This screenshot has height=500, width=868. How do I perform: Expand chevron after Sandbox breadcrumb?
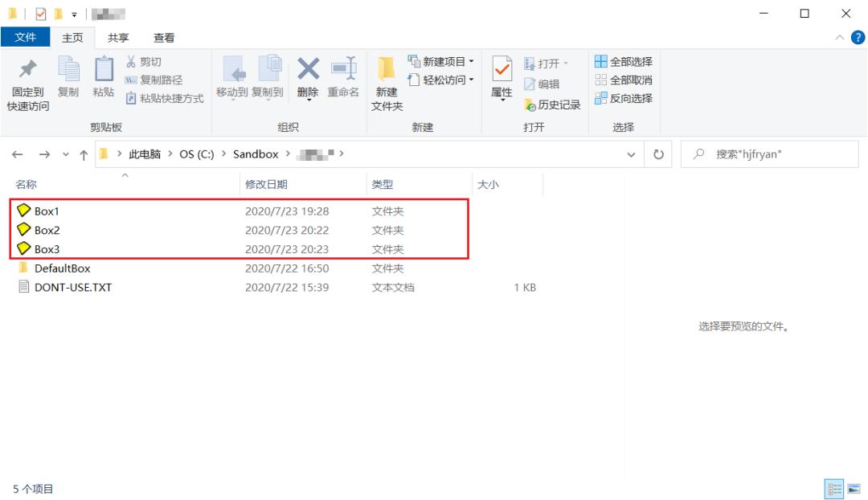click(x=288, y=154)
